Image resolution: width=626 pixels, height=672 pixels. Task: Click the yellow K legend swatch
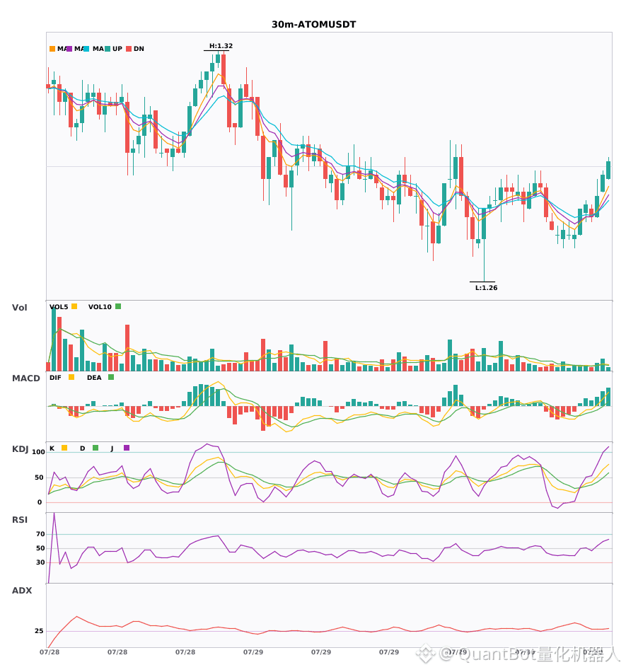pos(64,448)
